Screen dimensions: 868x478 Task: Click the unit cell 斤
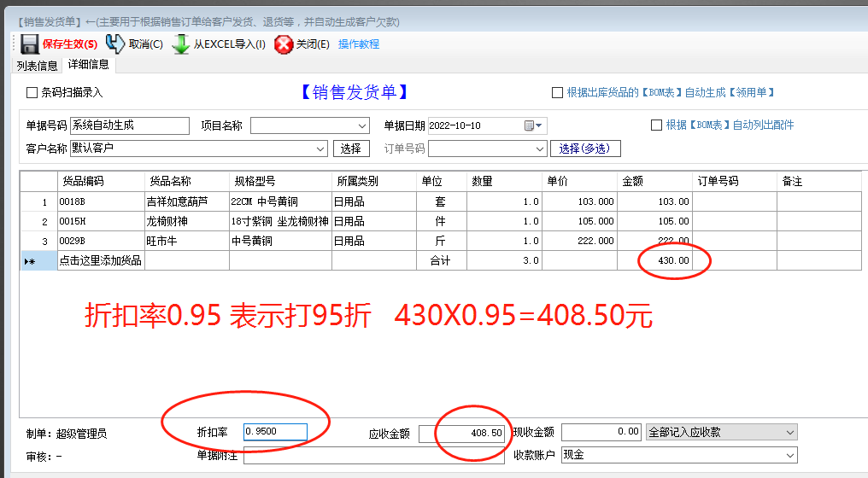point(441,242)
